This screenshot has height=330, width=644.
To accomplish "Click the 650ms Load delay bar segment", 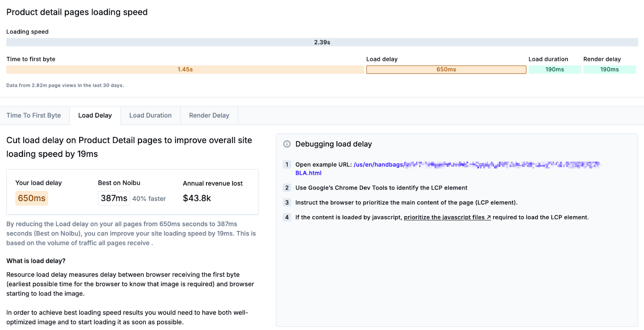I will 446,70.
